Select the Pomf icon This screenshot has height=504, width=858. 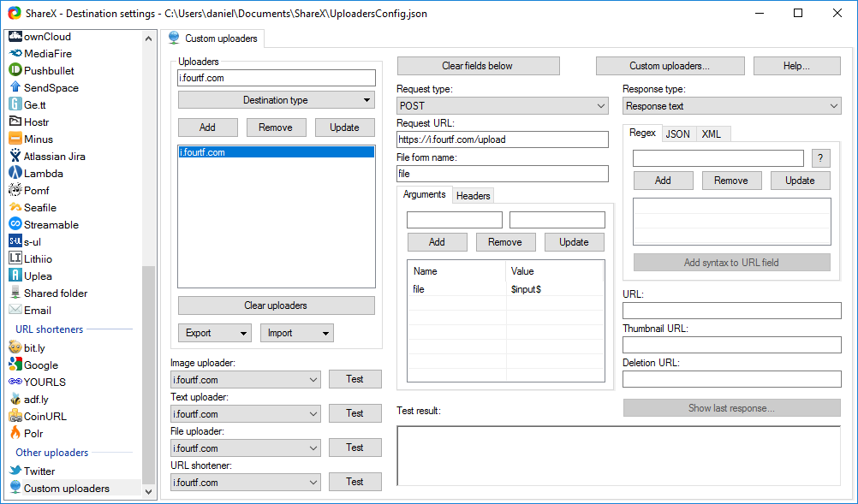click(x=15, y=190)
